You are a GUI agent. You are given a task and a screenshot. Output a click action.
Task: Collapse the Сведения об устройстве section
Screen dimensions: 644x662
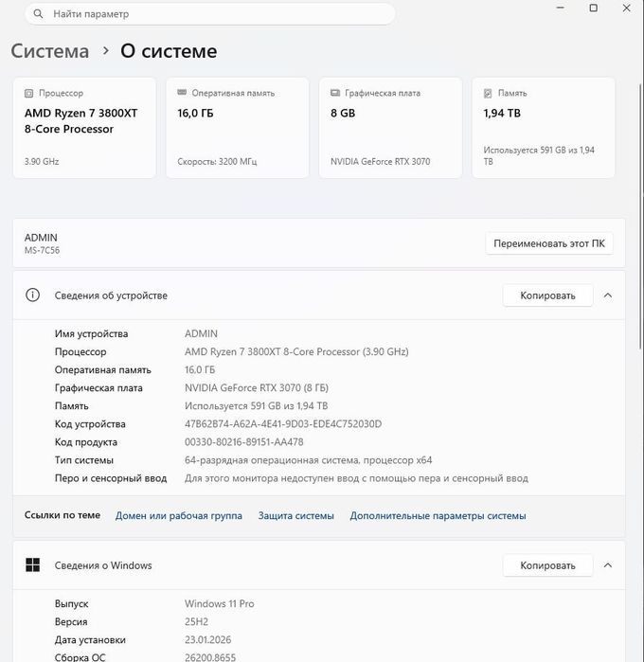click(x=608, y=295)
